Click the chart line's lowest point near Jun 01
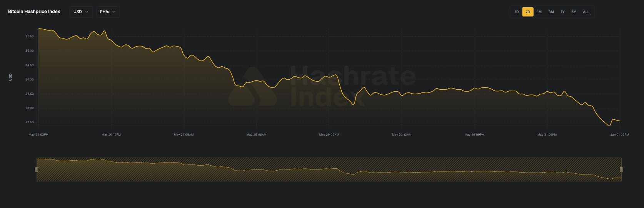The width and height of the screenshot is (644, 208). click(x=609, y=126)
